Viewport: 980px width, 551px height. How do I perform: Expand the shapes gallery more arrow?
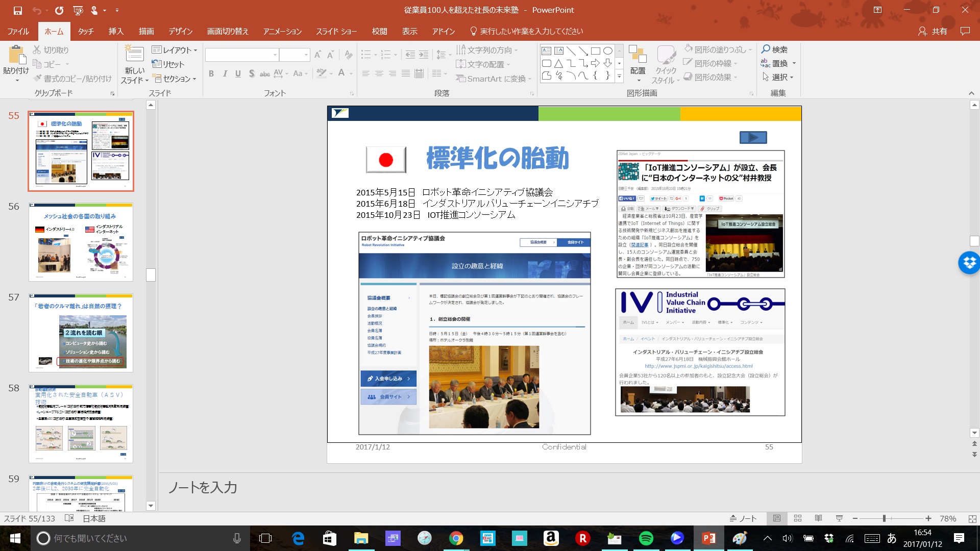pos(619,77)
